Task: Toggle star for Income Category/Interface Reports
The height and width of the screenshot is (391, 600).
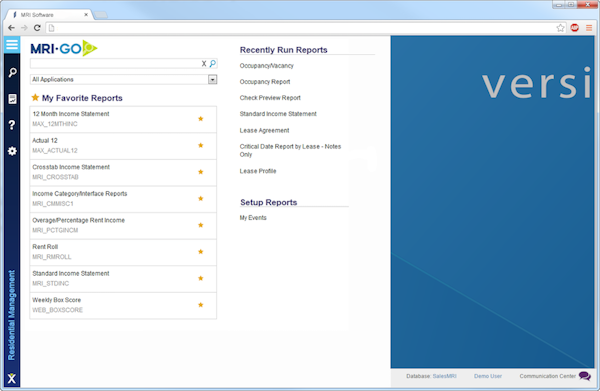Action: tap(201, 199)
